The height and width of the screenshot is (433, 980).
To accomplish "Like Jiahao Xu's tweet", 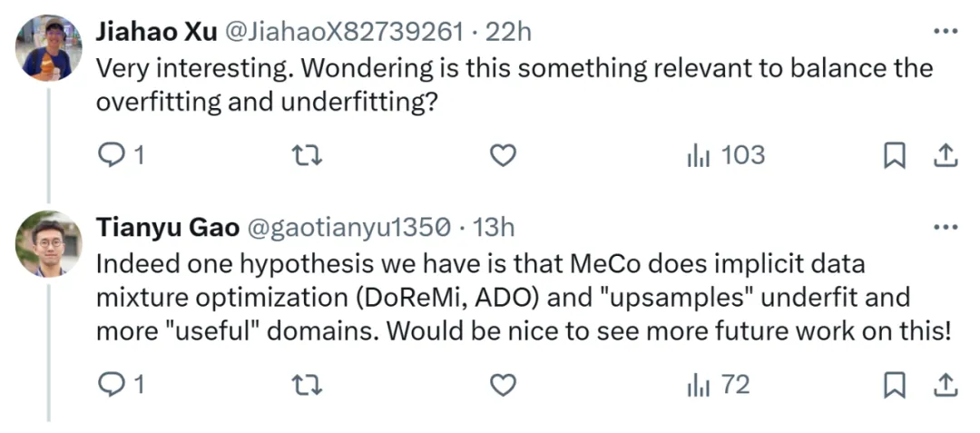I will click(x=502, y=156).
